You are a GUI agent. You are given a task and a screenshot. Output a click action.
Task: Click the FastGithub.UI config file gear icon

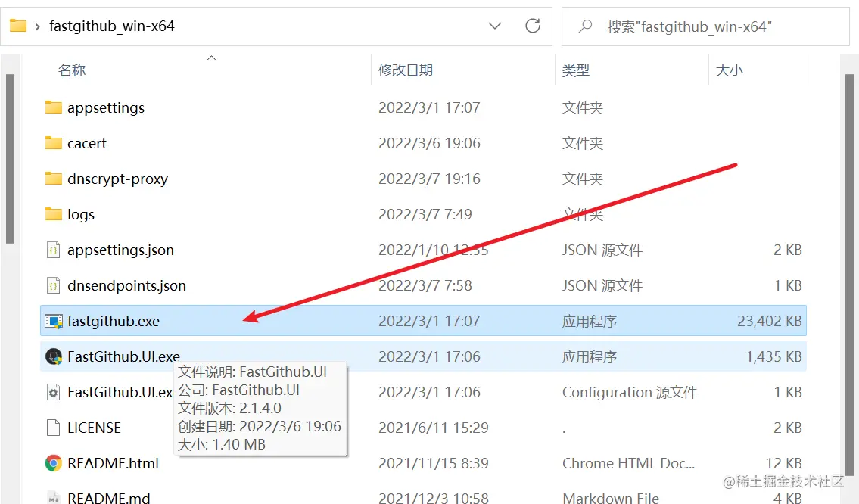click(x=53, y=392)
